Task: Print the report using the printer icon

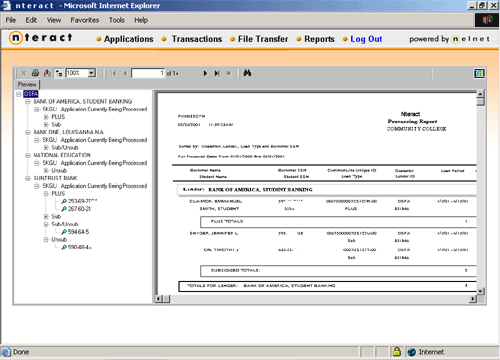Action: 35,73
